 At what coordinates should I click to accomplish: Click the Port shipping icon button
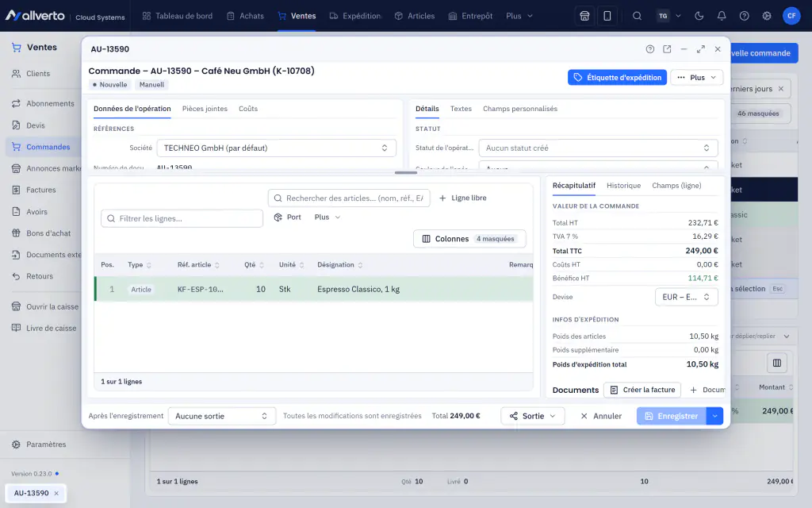click(x=287, y=217)
